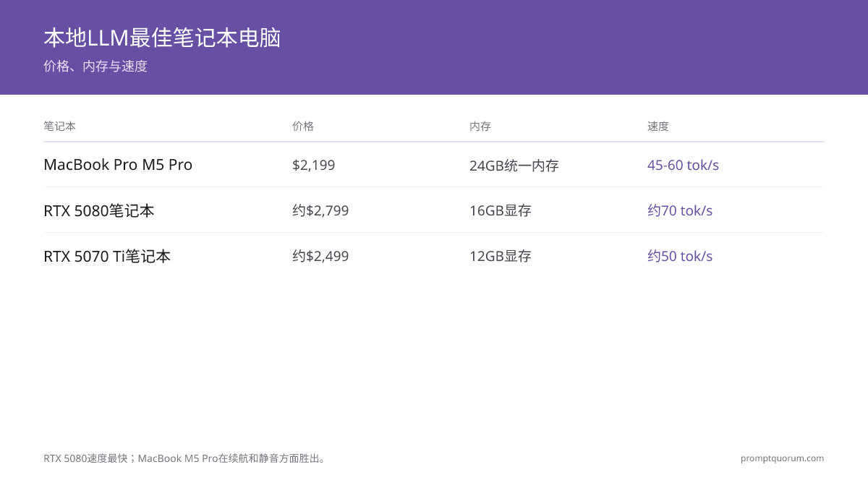Select the RTX 5080笔记本 row name
Screen dimensions: 868x488
99,210
